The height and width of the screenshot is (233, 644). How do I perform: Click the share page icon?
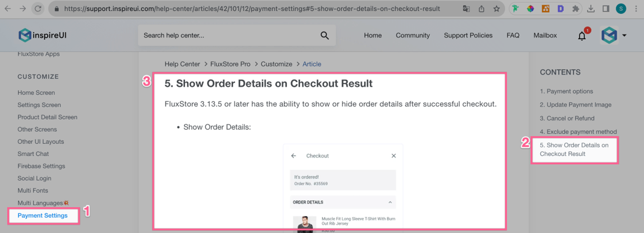481,8
